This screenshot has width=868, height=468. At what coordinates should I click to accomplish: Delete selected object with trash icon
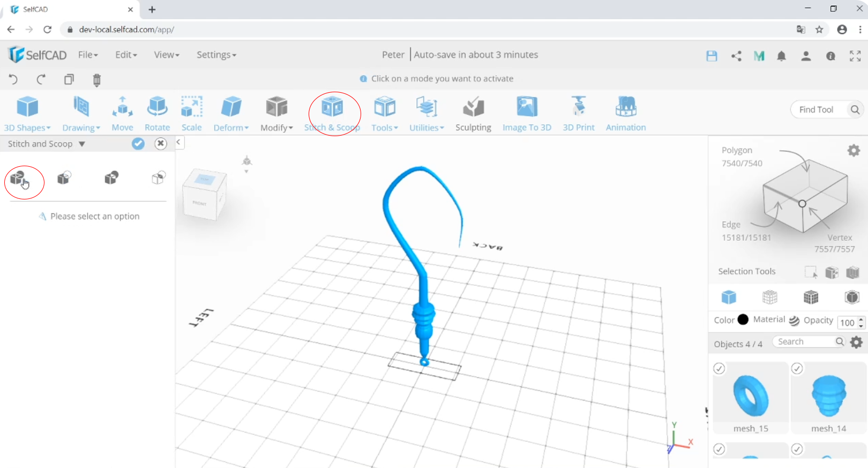pyautogui.click(x=97, y=80)
